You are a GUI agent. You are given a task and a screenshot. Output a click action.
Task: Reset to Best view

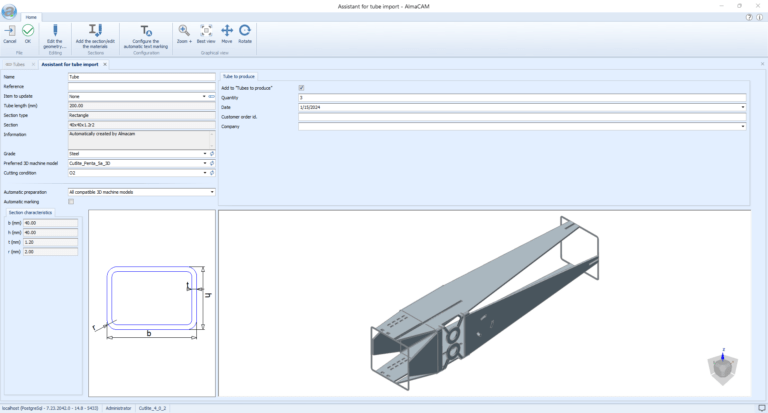pyautogui.click(x=206, y=32)
